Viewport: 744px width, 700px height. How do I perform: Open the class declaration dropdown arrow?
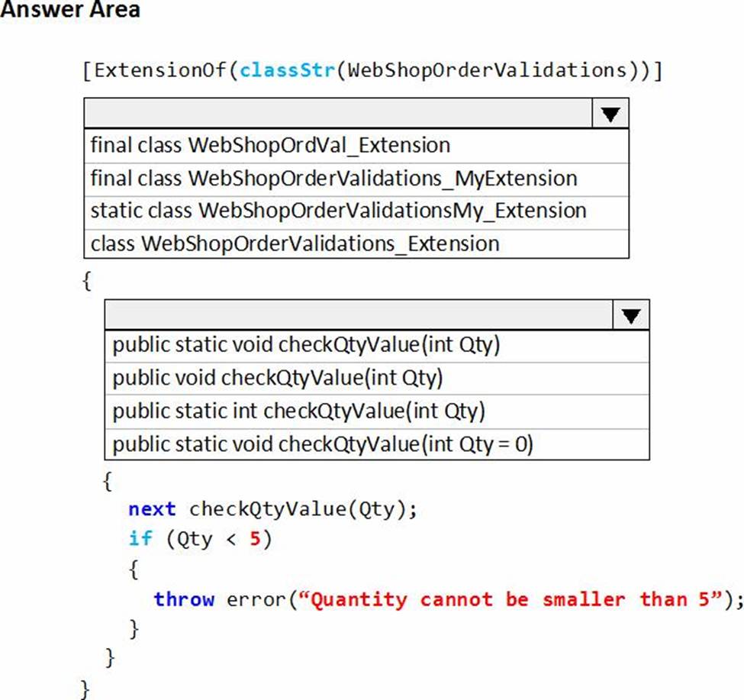tap(610, 114)
